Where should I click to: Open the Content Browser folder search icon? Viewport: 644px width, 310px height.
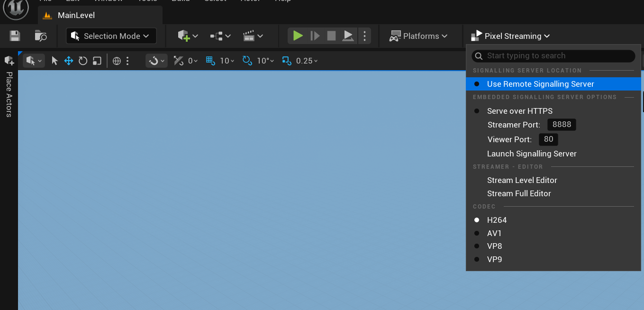coord(41,36)
